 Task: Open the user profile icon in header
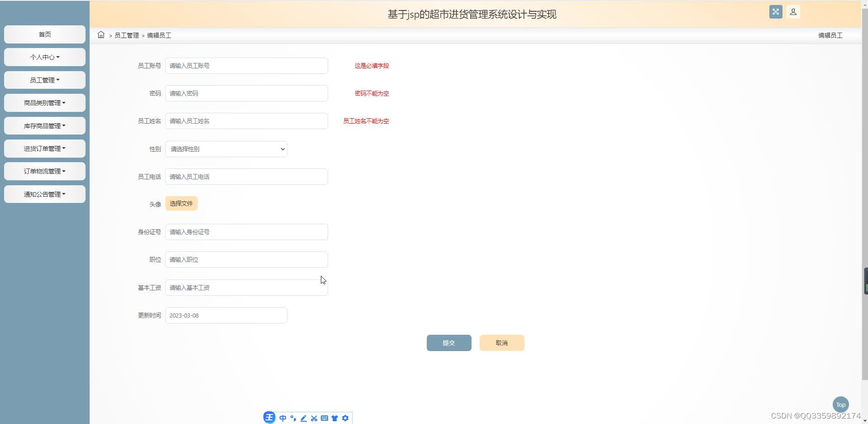(793, 12)
